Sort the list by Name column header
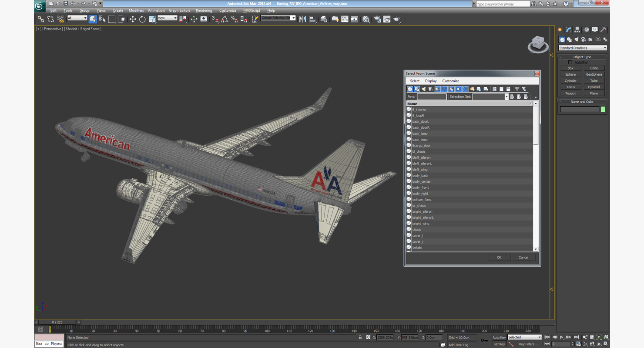This screenshot has width=644, height=348. [469, 104]
